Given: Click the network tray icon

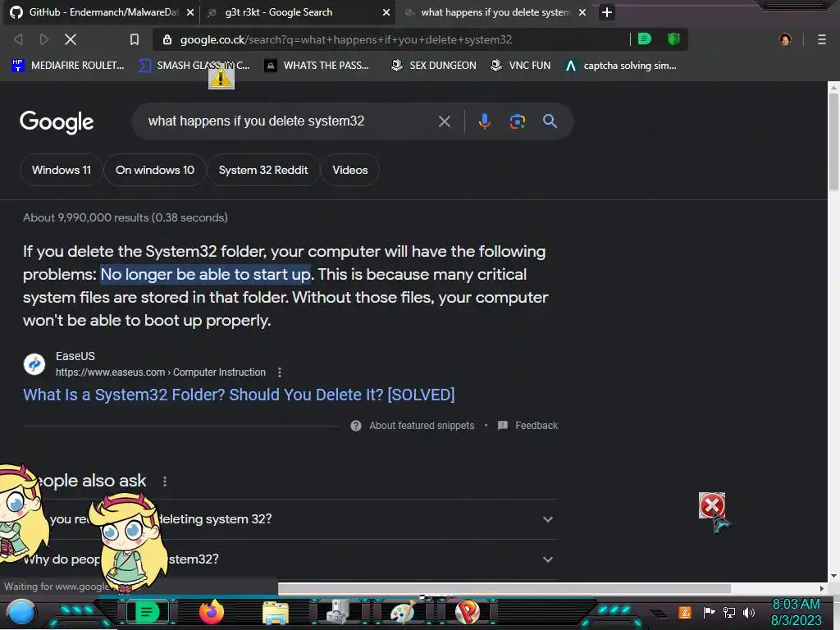Looking at the screenshot, I should (x=729, y=612).
